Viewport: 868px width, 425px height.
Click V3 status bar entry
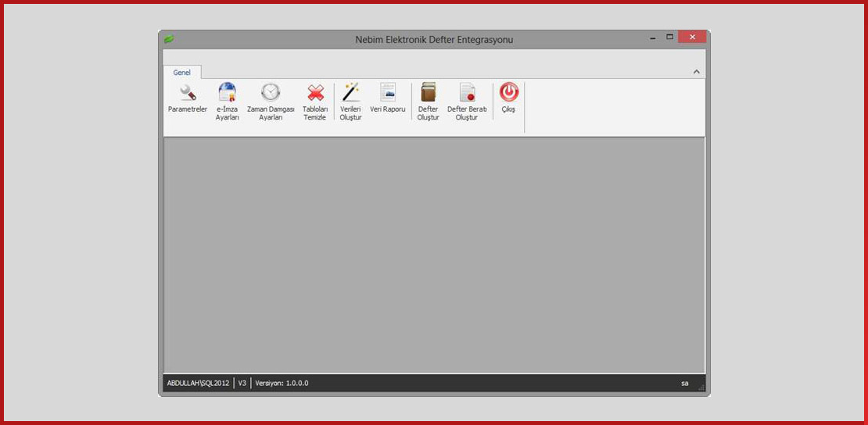pos(242,383)
